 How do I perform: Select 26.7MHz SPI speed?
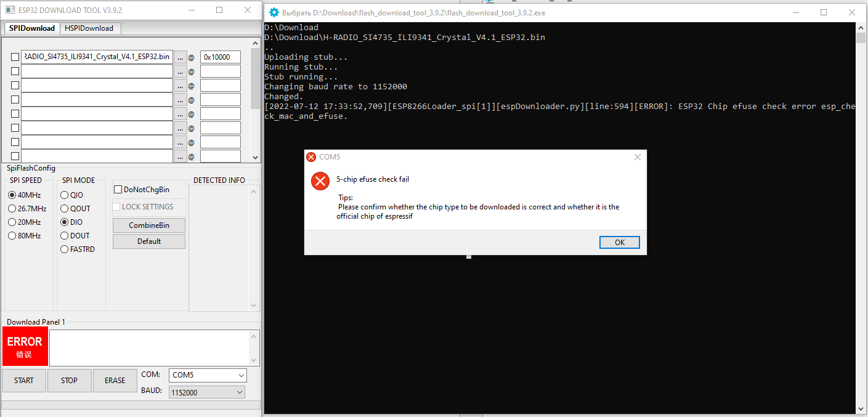12,208
